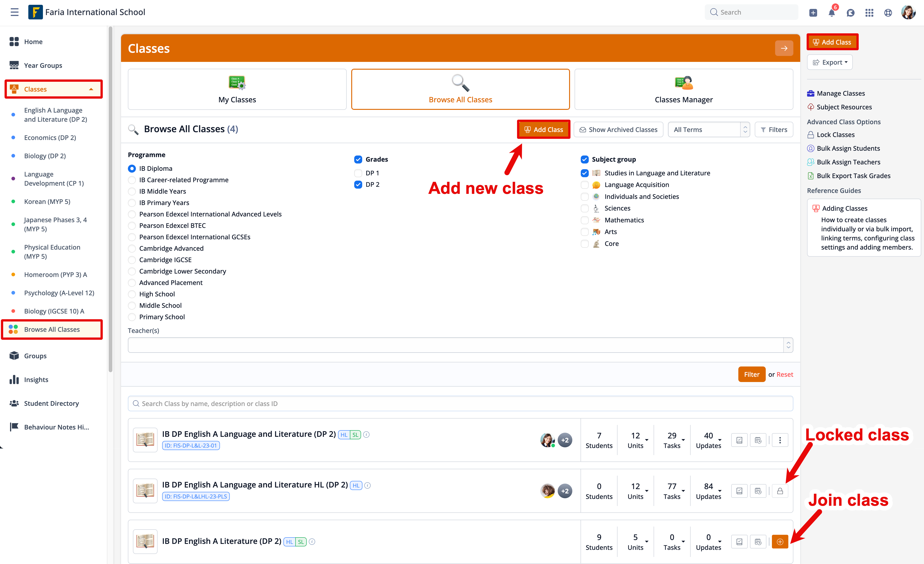Click the lock icon on English HL class

point(780,491)
